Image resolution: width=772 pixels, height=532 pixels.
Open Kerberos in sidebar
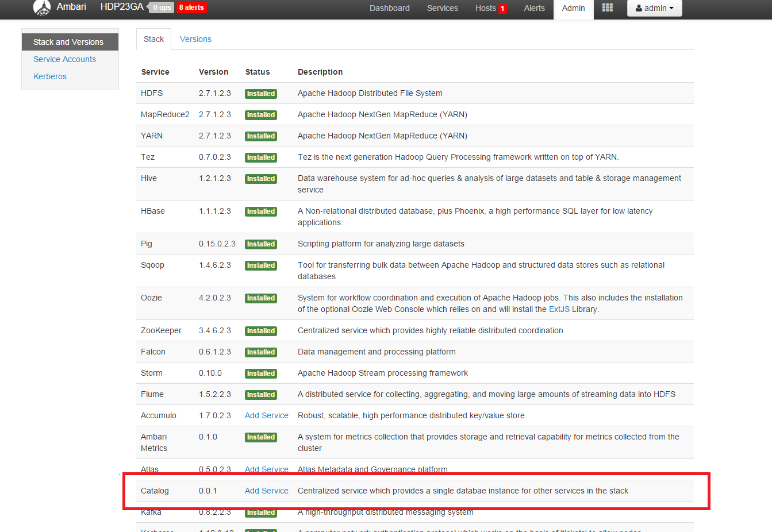point(50,76)
